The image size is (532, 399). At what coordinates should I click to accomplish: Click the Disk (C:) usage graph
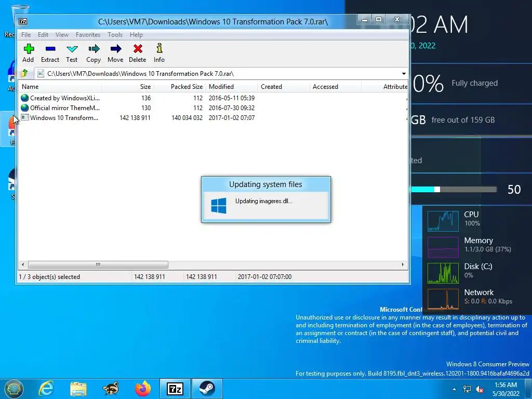tap(443, 273)
